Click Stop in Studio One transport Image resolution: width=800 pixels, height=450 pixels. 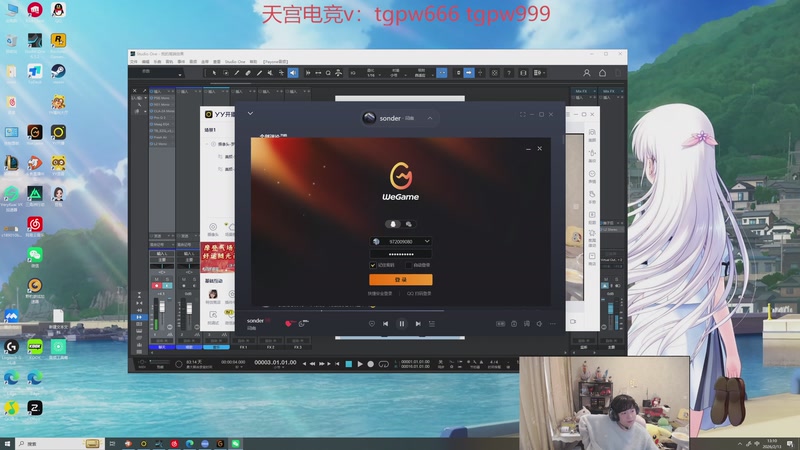point(349,364)
